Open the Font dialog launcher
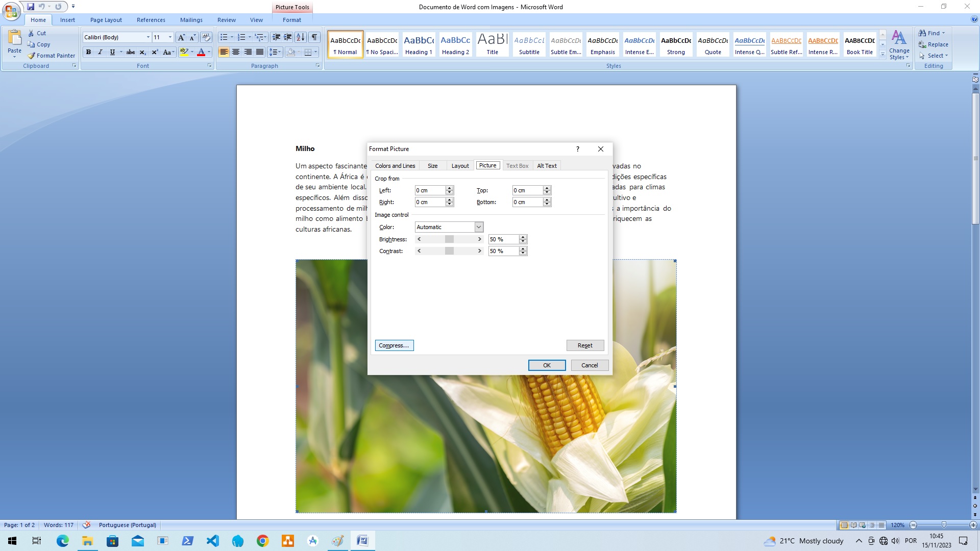This screenshot has height=551, width=980. coord(209,66)
